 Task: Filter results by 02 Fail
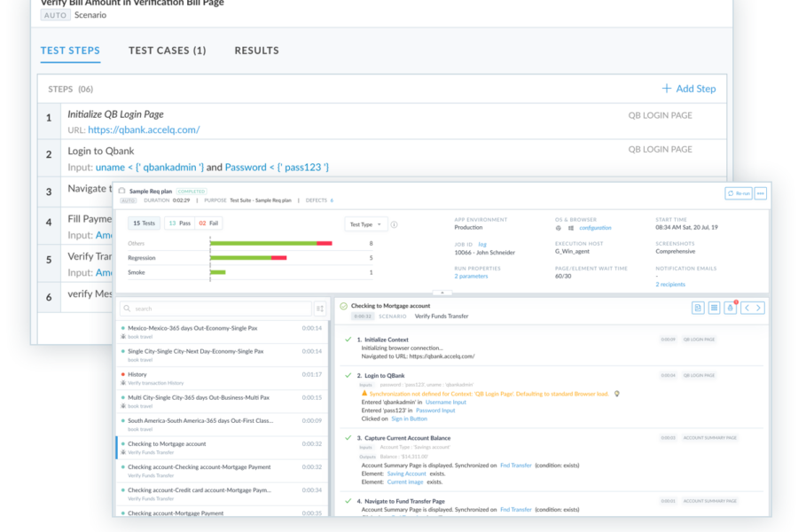pyautogui.click(x=207, y=224)
